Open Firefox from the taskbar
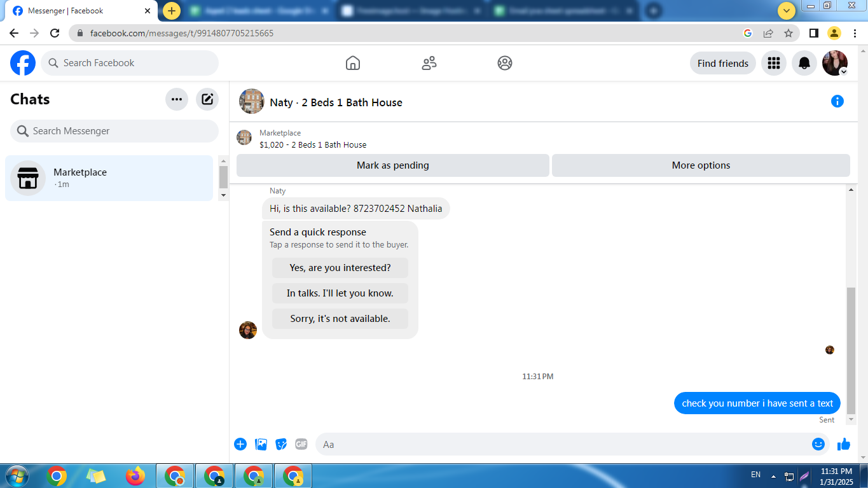Screen dimensions: 868x488 pyautogui.click(x=135, y=476)
